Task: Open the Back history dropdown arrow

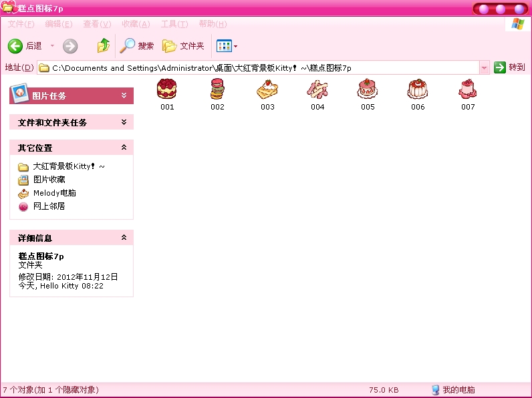Action: [x=52, y=45]
